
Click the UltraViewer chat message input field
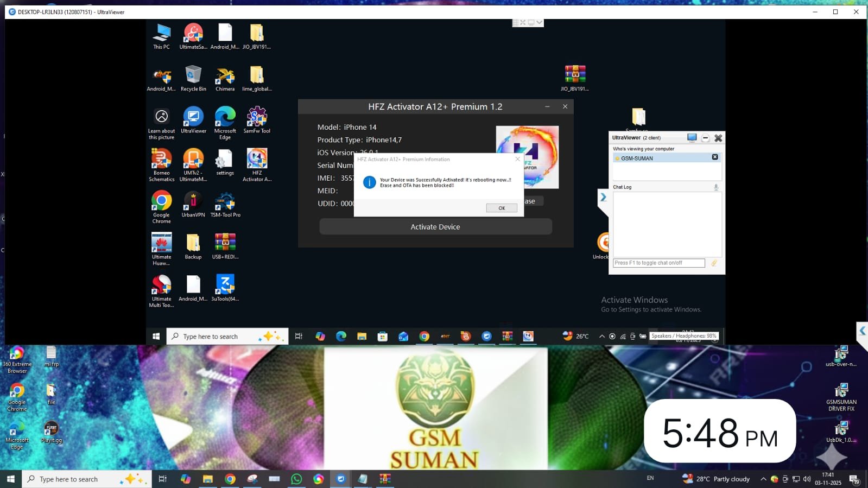(x=658, y=263)
